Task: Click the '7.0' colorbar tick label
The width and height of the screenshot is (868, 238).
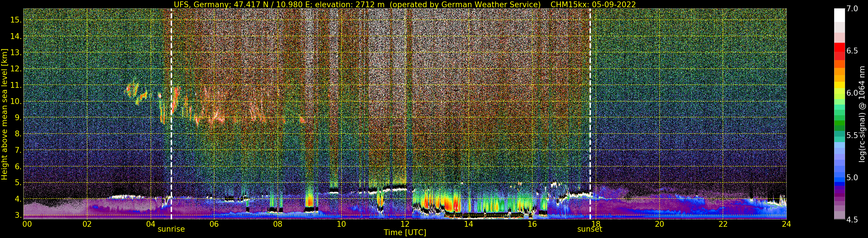Action: point(852,8)
